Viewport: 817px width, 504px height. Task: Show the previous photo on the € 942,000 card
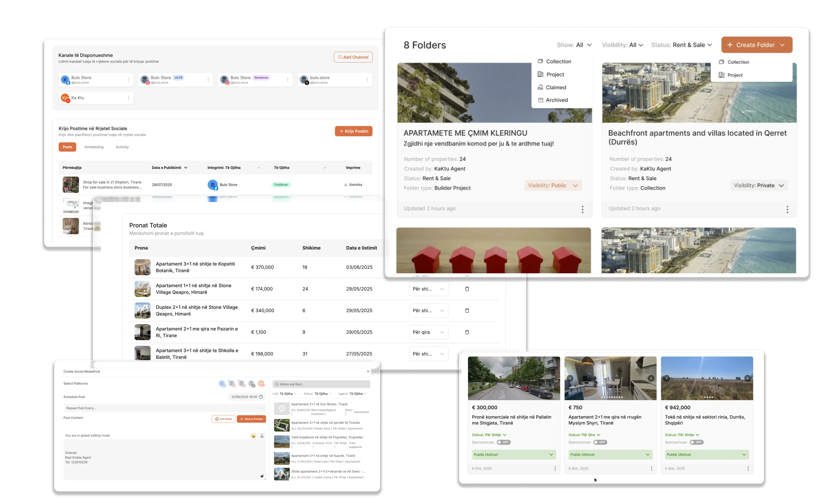tap(666, 378)
